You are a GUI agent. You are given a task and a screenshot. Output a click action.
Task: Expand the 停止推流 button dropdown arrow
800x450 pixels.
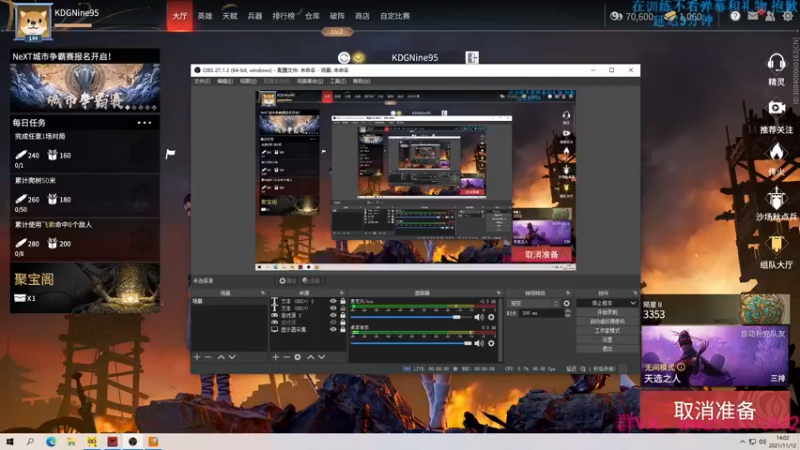coord(633,303)
